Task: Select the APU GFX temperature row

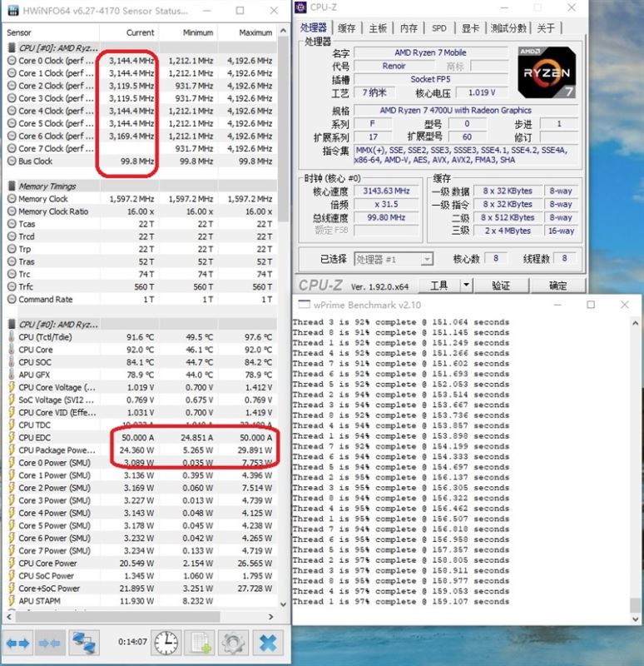Action: coord(140,375)
